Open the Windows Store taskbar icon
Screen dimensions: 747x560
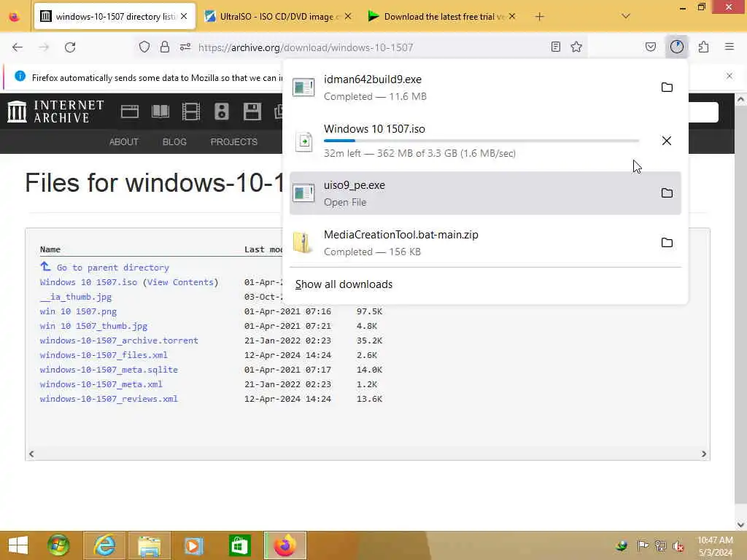point(239,545)
